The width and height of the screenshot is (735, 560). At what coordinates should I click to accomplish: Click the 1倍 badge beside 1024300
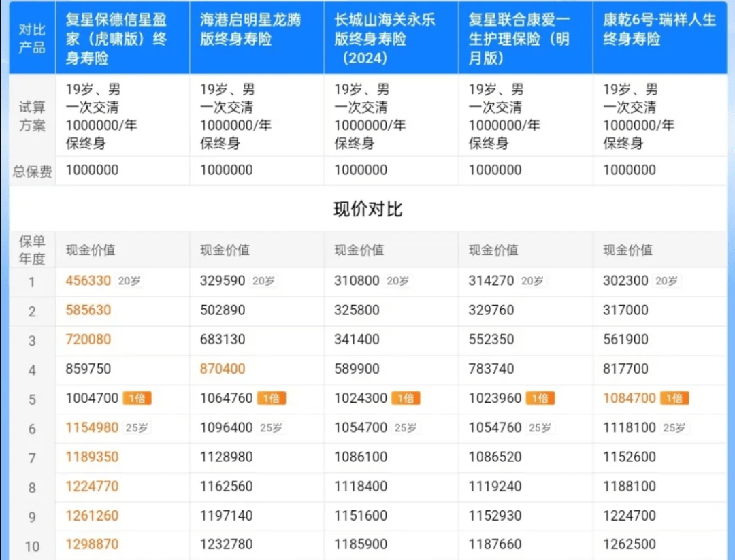pos(406,398)
